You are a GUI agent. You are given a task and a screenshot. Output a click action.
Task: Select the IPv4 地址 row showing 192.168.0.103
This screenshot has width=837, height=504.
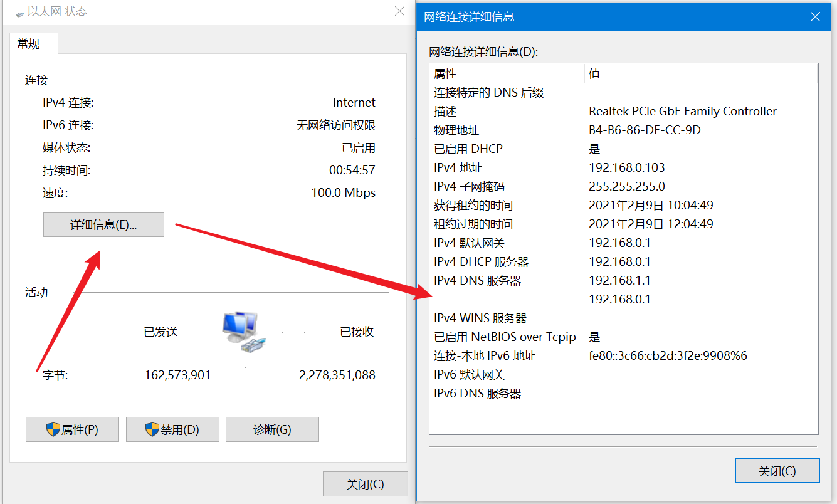tap(624, 167)
